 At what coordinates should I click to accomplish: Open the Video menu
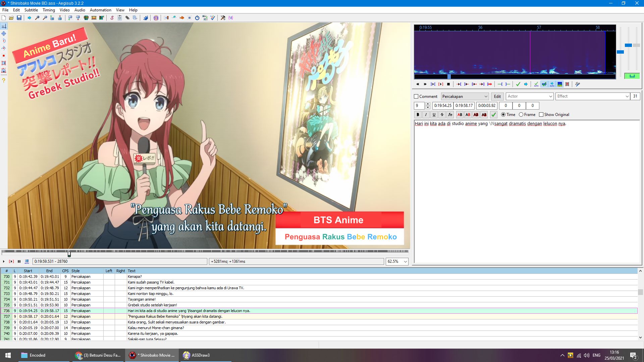click(65, 10)
